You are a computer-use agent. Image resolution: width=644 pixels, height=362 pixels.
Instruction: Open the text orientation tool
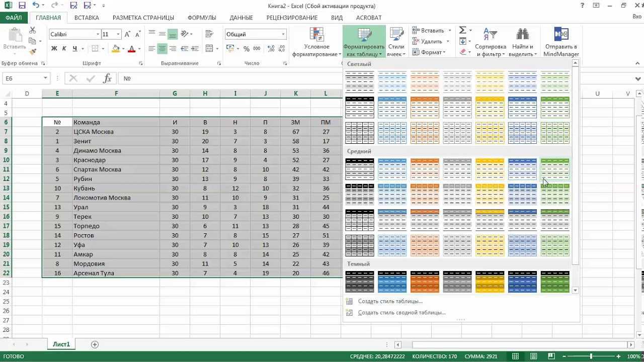[185, 34]
